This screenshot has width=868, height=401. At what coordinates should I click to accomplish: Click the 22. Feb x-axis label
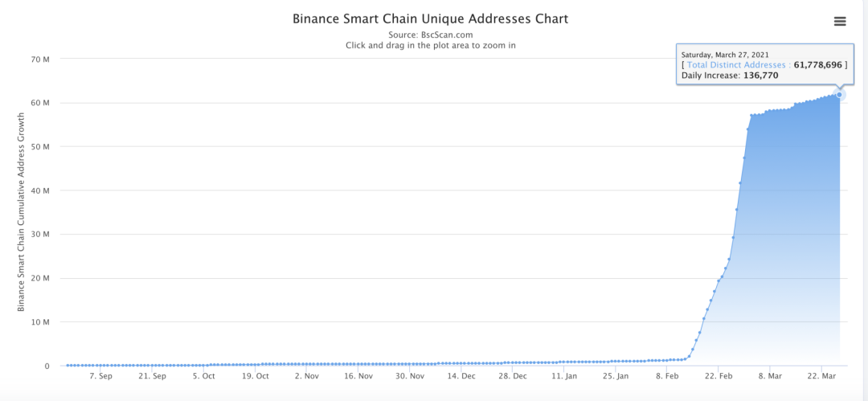(x=719, y=376)
